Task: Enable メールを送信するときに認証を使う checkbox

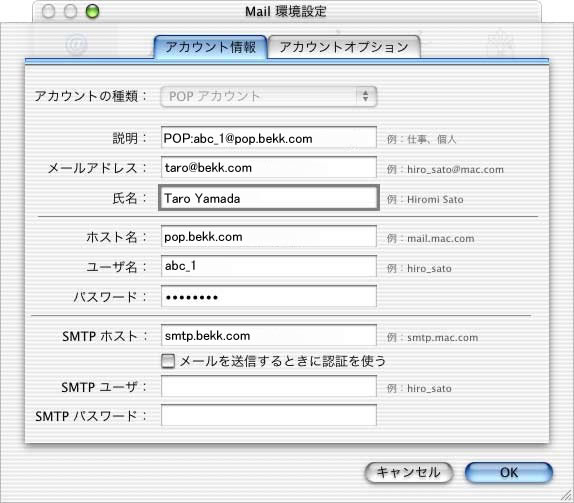Action: tap(168, 361)
